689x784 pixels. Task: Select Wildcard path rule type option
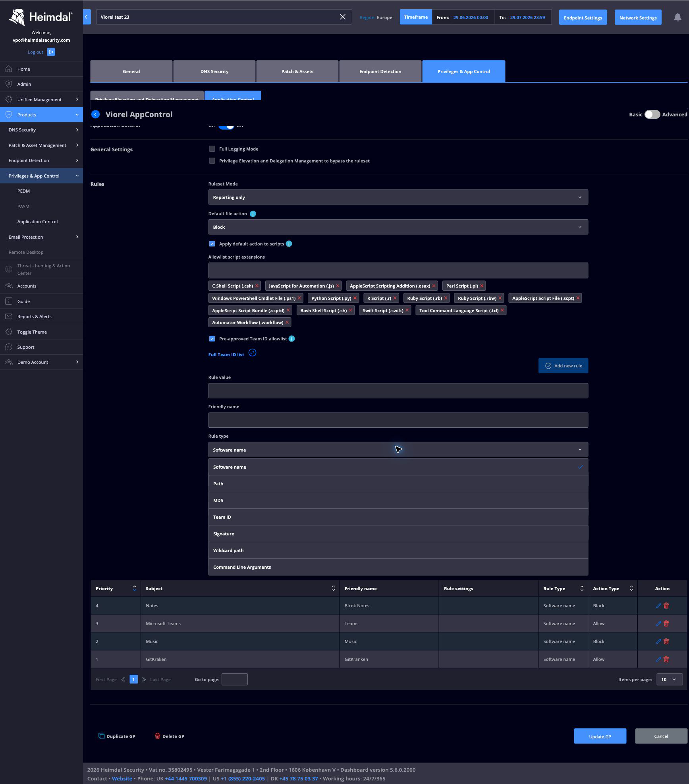point(398,550)
